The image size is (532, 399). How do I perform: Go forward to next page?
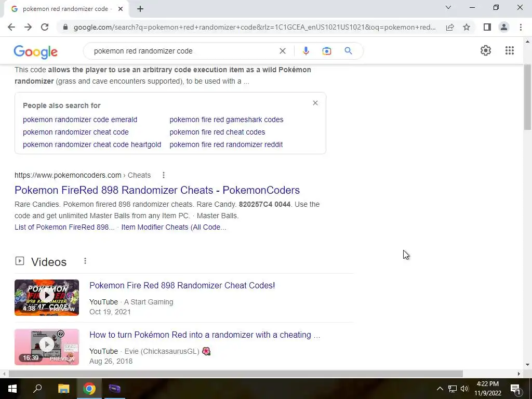pos(28,27)
